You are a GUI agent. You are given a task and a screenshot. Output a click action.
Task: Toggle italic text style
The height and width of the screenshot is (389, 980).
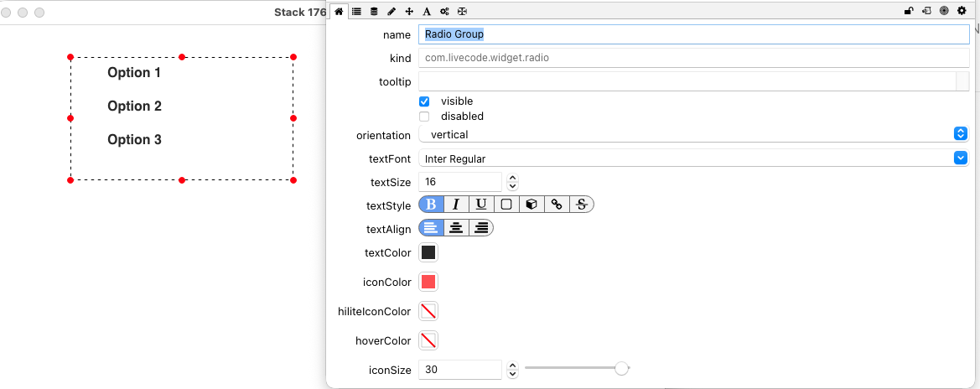[x=456, y=205]
